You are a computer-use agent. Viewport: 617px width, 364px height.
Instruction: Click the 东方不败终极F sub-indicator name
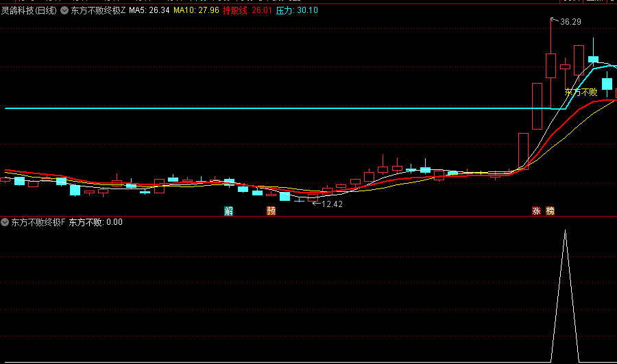point(38,222)
